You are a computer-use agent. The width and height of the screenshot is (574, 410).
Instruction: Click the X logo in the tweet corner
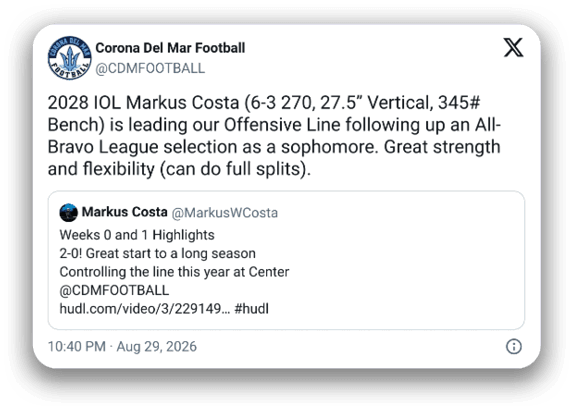[x=513, y=48]
